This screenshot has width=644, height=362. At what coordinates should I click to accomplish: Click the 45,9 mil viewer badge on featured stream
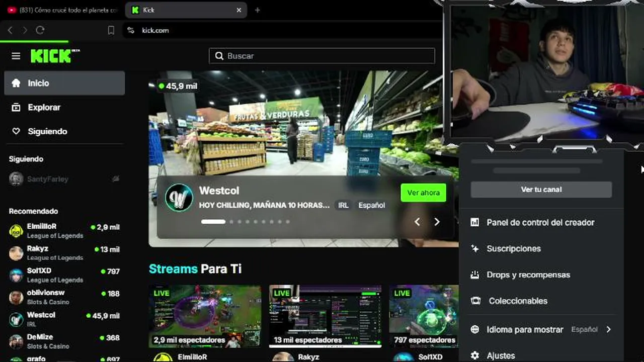(x=178, y=86)
